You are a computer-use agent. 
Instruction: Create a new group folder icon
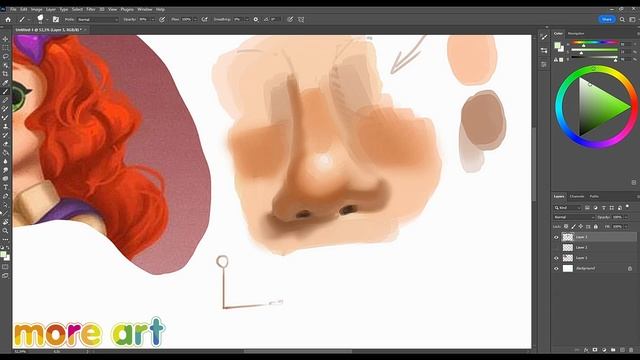pyautogui.click(x=613, y=350)
